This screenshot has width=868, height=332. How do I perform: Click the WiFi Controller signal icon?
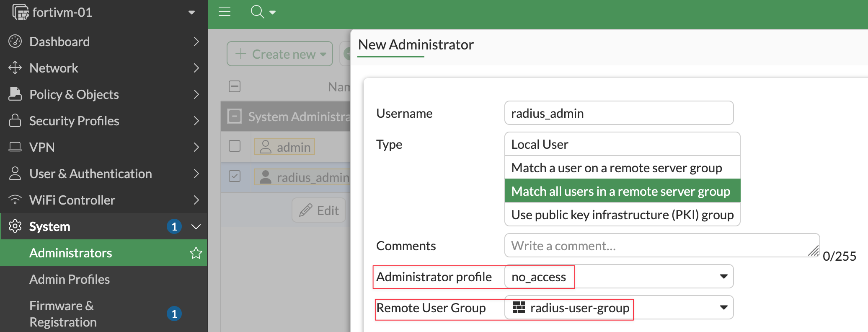[15, 200]
